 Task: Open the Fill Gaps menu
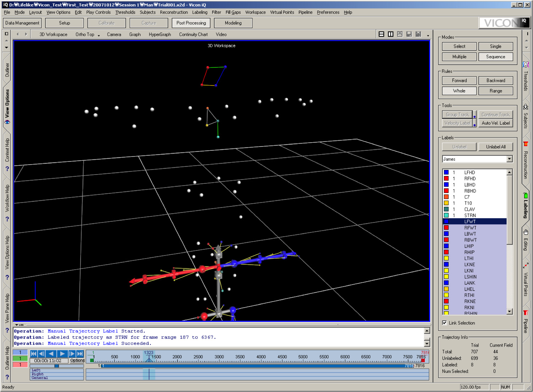(x=233, y=12)
